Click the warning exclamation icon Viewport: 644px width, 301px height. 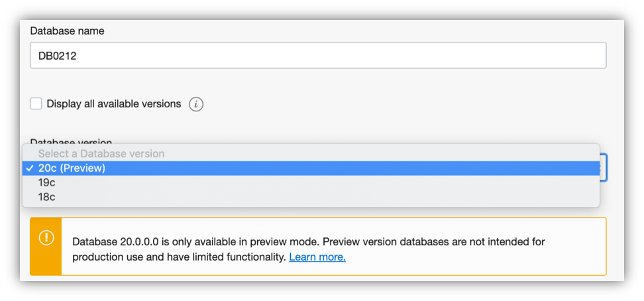click(46, 238)
